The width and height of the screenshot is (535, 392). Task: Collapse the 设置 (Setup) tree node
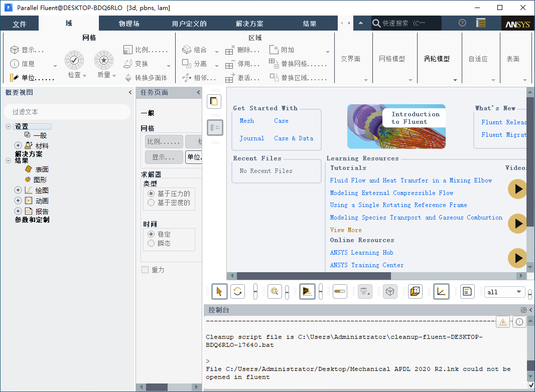[8, 126]
